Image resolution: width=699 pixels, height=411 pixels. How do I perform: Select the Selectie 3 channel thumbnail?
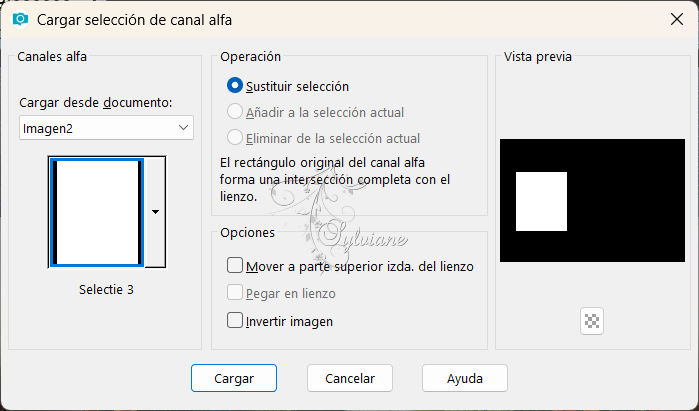pos(97,212)
